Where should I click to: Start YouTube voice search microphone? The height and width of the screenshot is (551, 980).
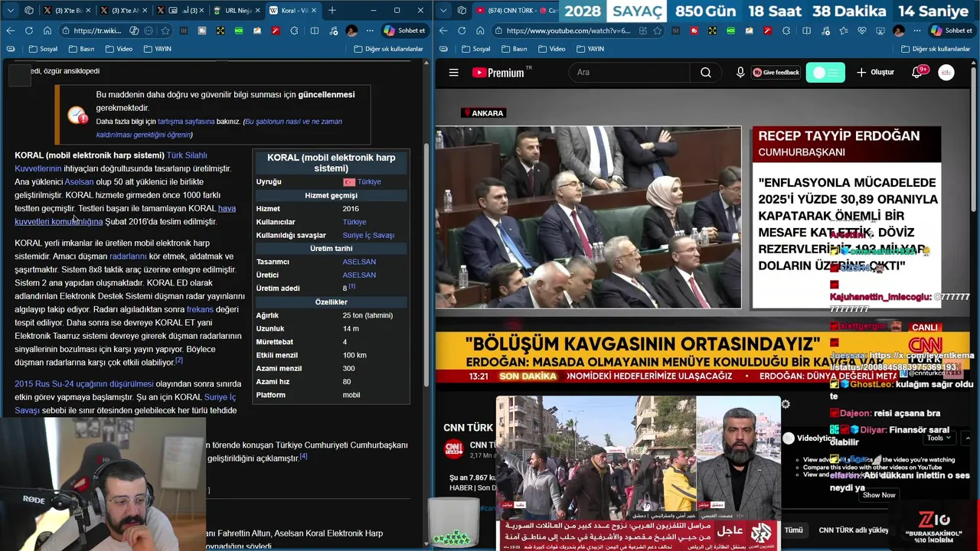tap(740, 73)
